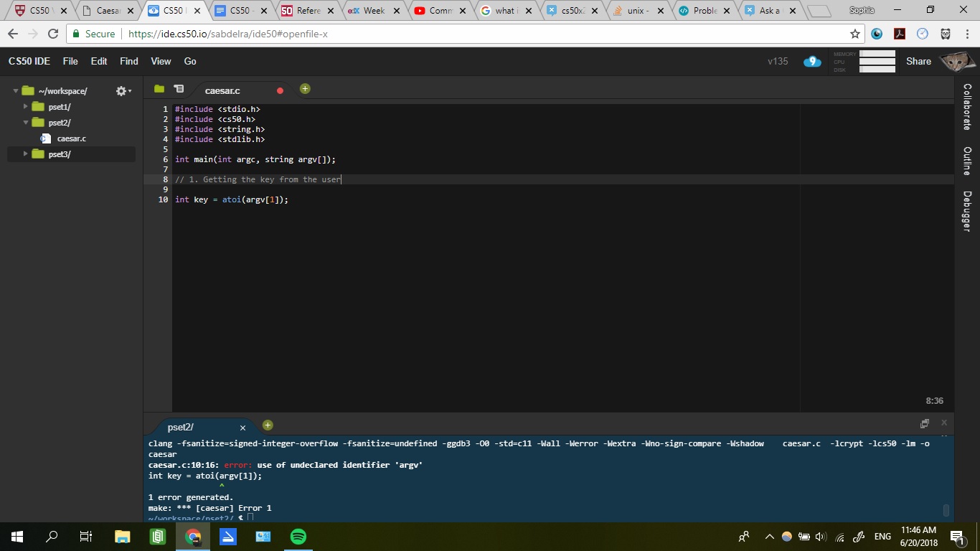Image resolution: width=980 pixels, height=551 pixels.
Task: Click the #include <cs50.h> line
Action: 215,119
